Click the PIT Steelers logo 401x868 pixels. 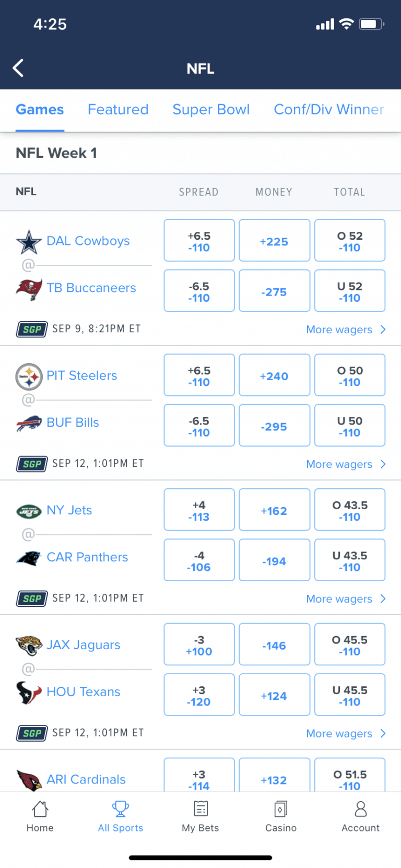[x=29, y=375]
